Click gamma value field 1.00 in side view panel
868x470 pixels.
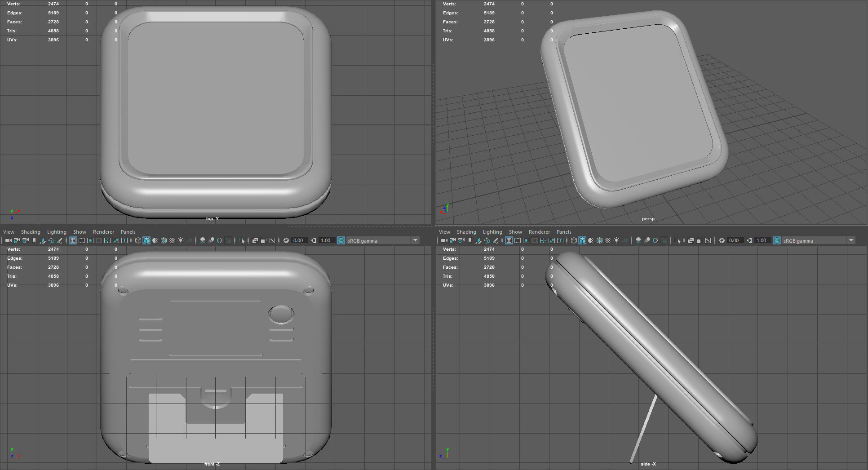point(762,240)
